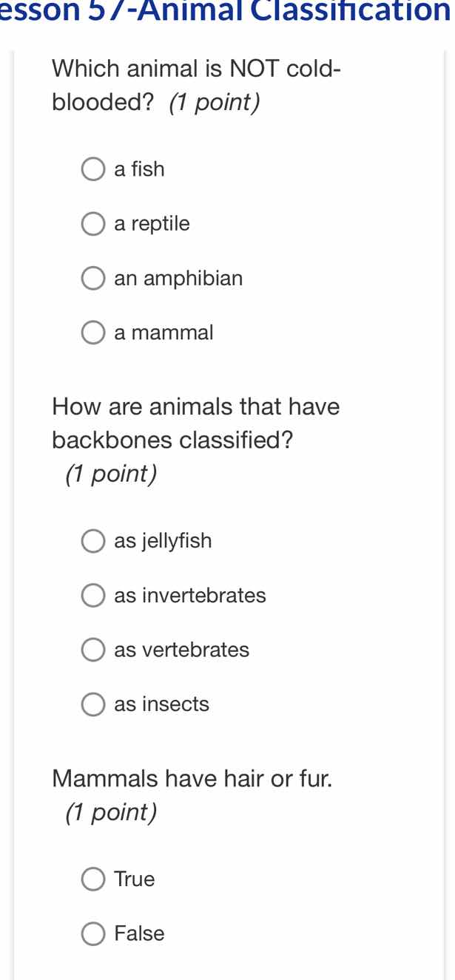Mark "True" for mammals have hair
The width and height of the screenshot is (455, 980).
tap(92, 879)
